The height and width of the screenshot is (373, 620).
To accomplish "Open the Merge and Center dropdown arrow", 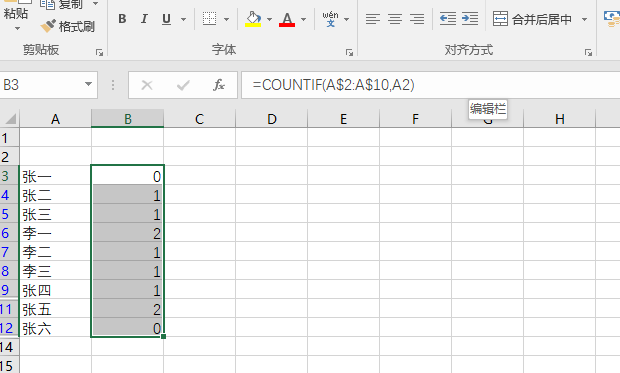I will coord(584,19).
